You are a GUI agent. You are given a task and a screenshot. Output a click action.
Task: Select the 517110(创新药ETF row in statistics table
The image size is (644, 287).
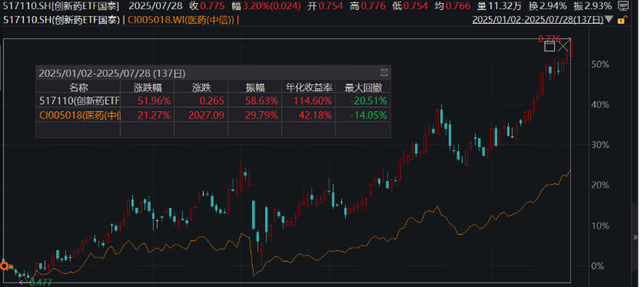click(79, 100)
